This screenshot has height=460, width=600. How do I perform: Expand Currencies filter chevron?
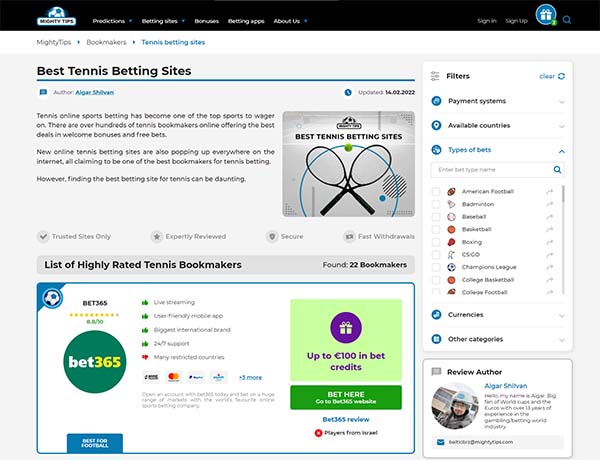(561, 316)
